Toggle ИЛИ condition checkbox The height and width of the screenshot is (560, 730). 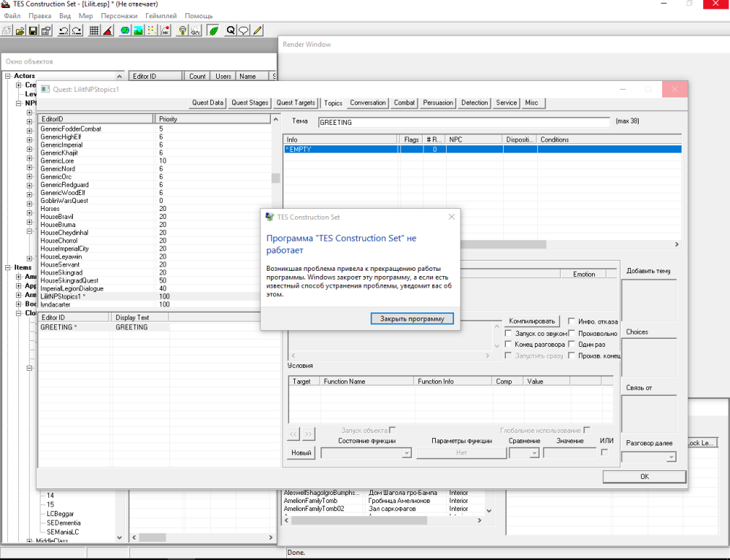[x=604, y=452]
